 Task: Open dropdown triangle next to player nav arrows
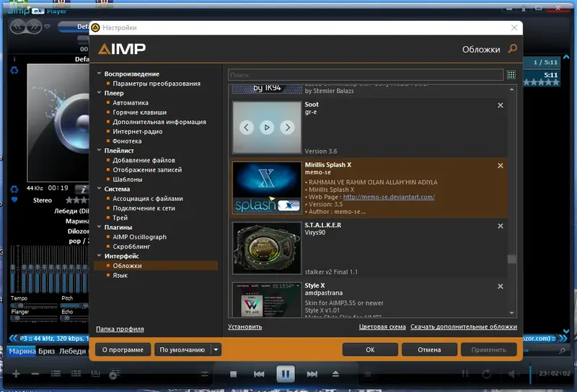[47, 27]
